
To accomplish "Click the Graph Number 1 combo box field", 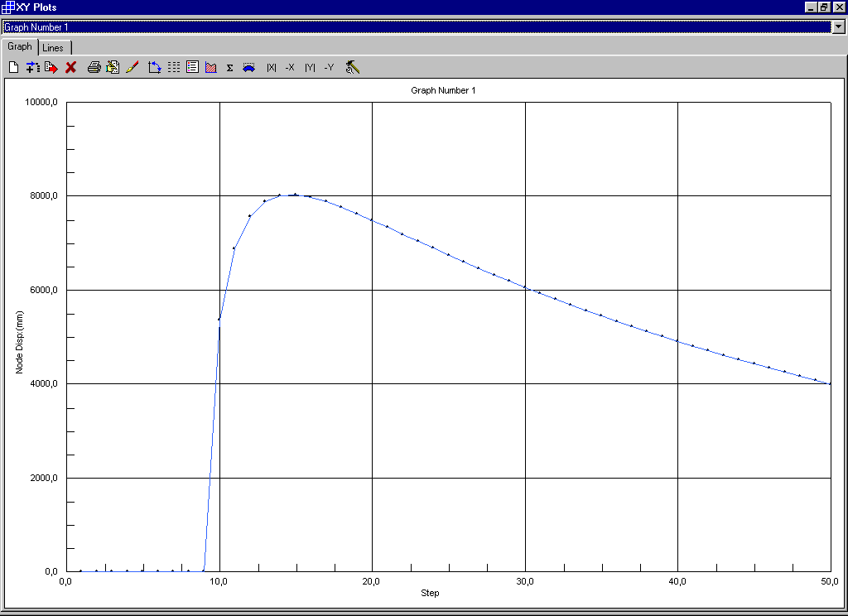I will click(417, 26).
